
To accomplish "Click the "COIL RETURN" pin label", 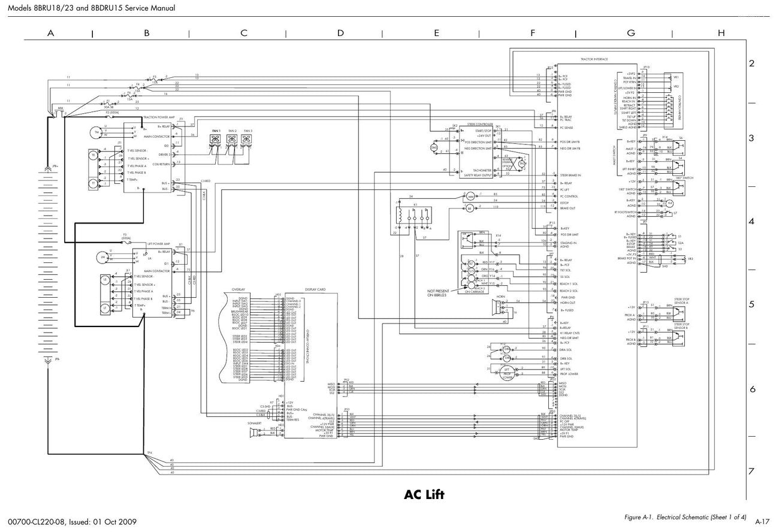I will [162, 164].
